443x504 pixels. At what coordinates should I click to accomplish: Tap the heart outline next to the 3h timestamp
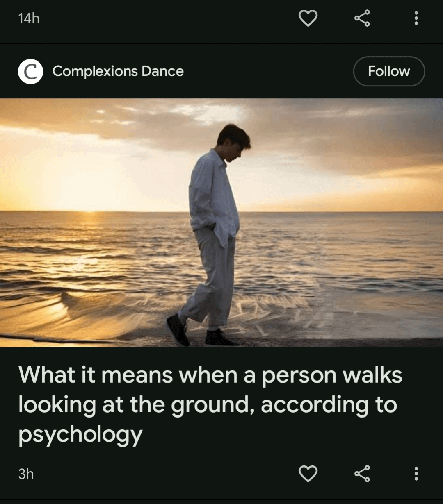coord(308,474)
